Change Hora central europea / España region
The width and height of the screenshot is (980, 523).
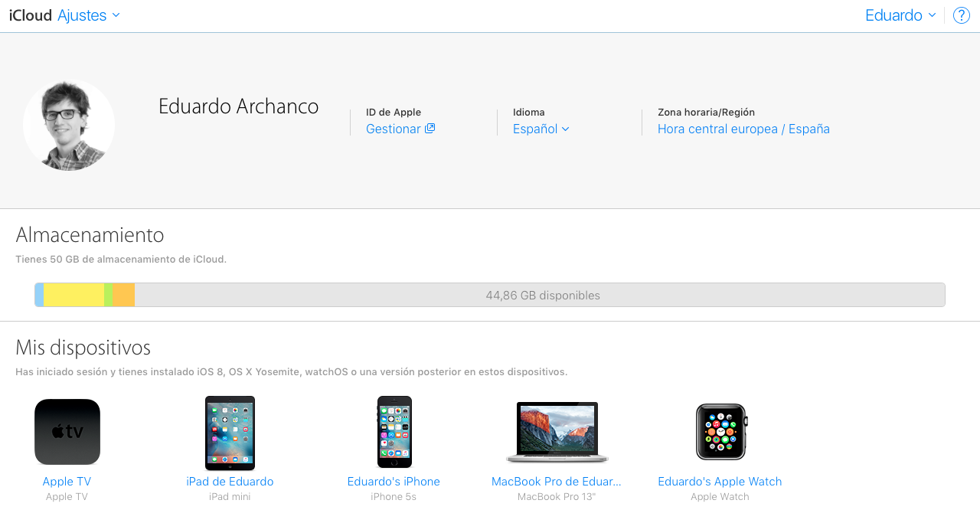tap(743, 129)
